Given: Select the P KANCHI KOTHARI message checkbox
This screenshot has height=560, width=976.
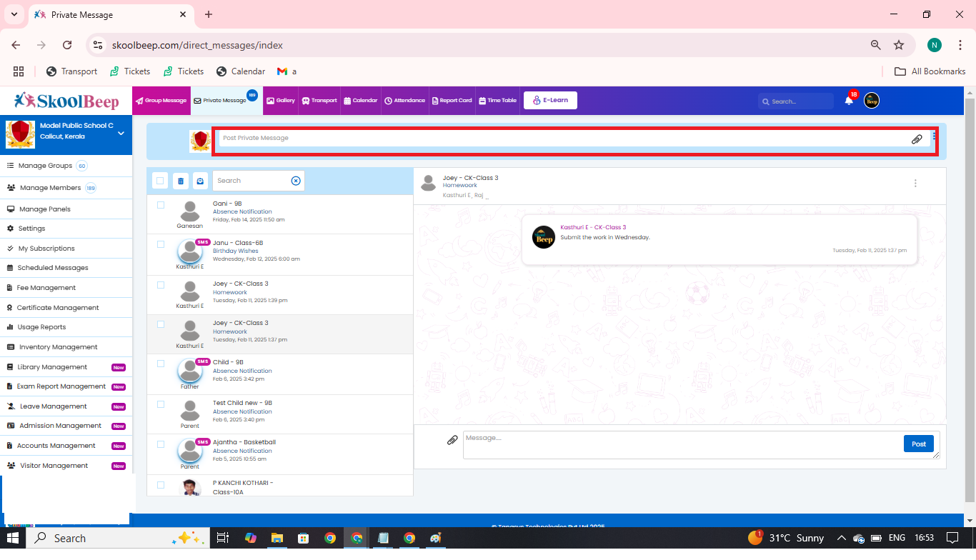Looking at the screenshot, I should click(x=161, y=484).
